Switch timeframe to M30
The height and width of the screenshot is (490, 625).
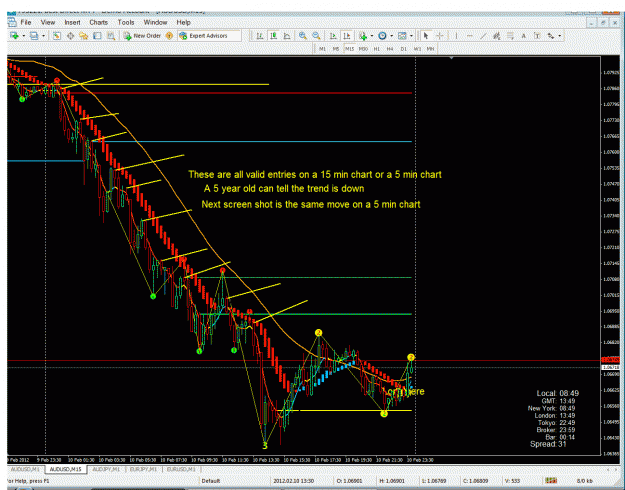coord(363,49)
